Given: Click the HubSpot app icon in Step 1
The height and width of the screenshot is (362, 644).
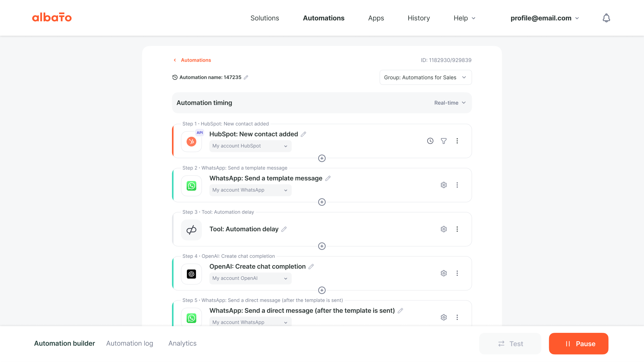Looking at the screenshot, I should 191,141.
